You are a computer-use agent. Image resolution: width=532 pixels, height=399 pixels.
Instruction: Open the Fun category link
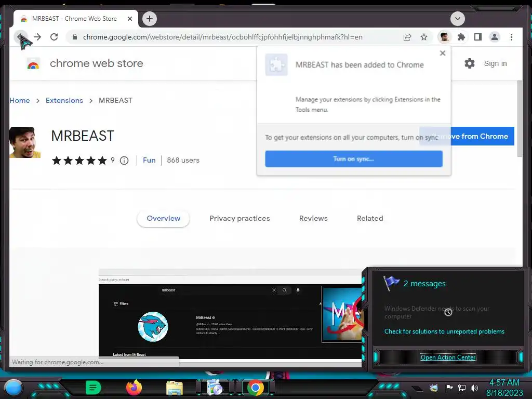[149, 160]
